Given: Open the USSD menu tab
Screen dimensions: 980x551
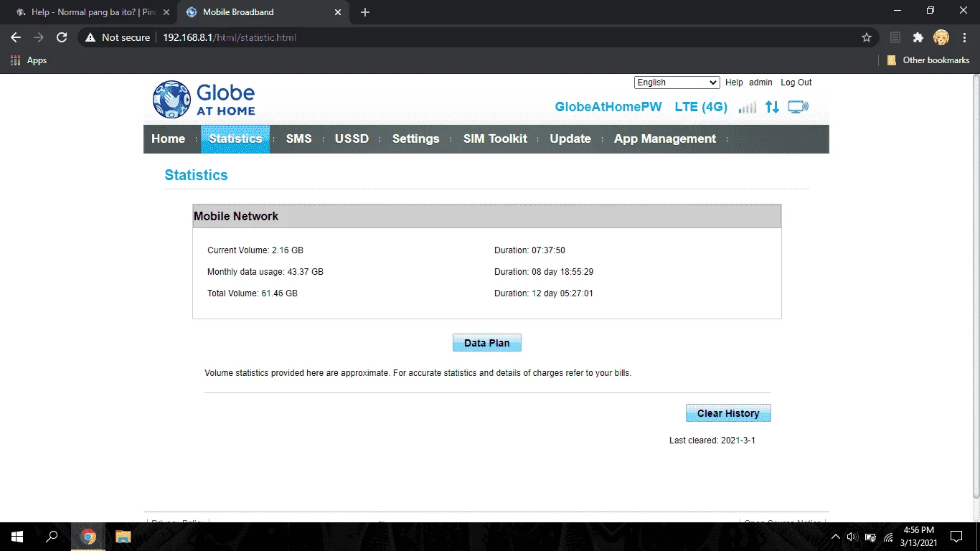Looking at the screenshot, I should tap(352, 139).
